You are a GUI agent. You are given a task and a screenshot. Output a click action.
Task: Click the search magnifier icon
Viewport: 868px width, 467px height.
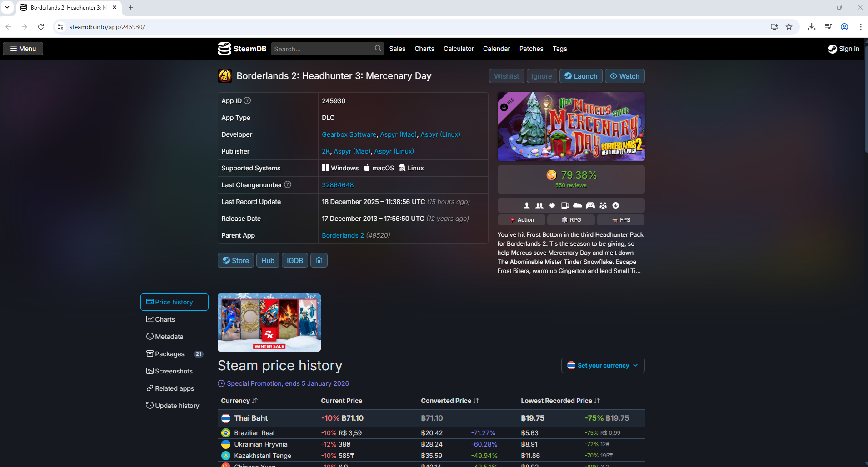[378, 48]
